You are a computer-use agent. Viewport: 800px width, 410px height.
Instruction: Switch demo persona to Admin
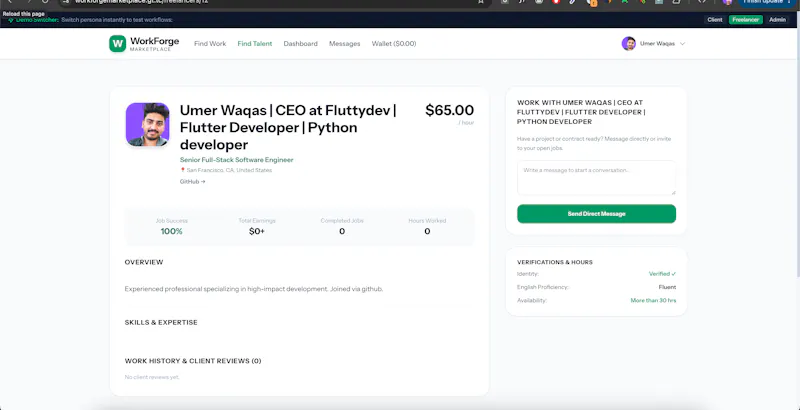click(x=777, y=20)
